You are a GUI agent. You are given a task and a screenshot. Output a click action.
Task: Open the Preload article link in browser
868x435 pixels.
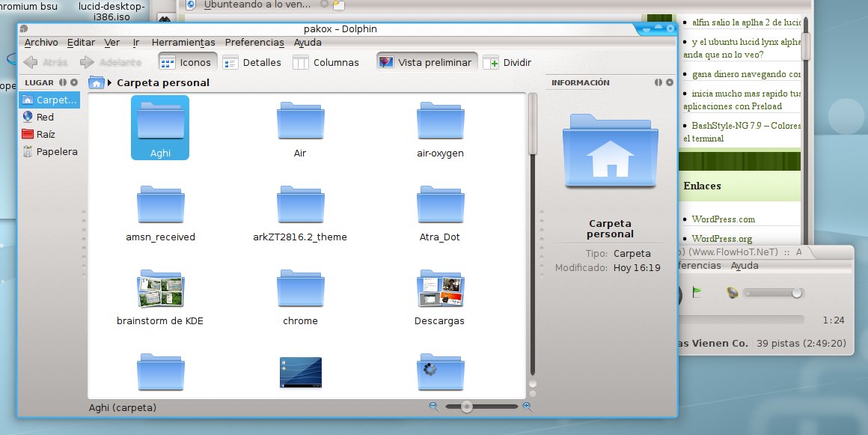pyautogui.click(x=742, y=100)
